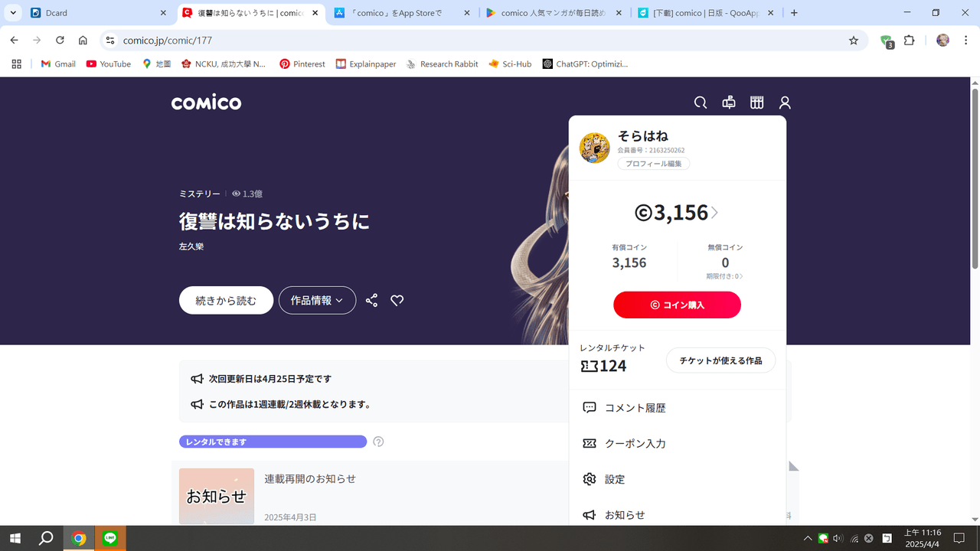Go to the comico logo home

206,103
